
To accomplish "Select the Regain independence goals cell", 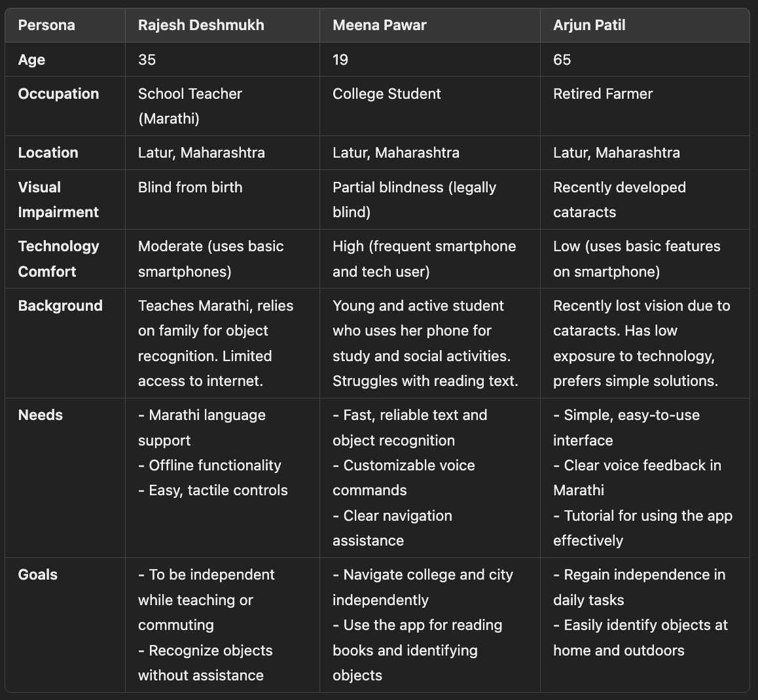I will pos(644,625).
